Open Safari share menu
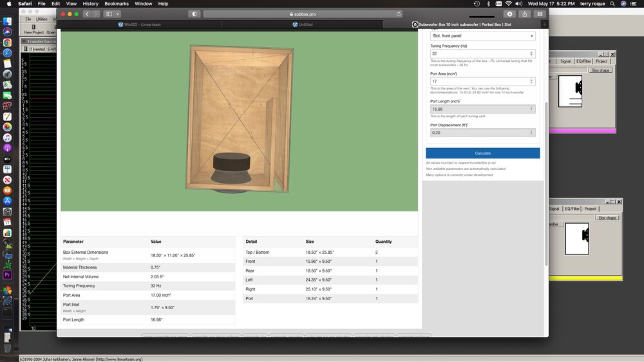 [x=524, y=14]
